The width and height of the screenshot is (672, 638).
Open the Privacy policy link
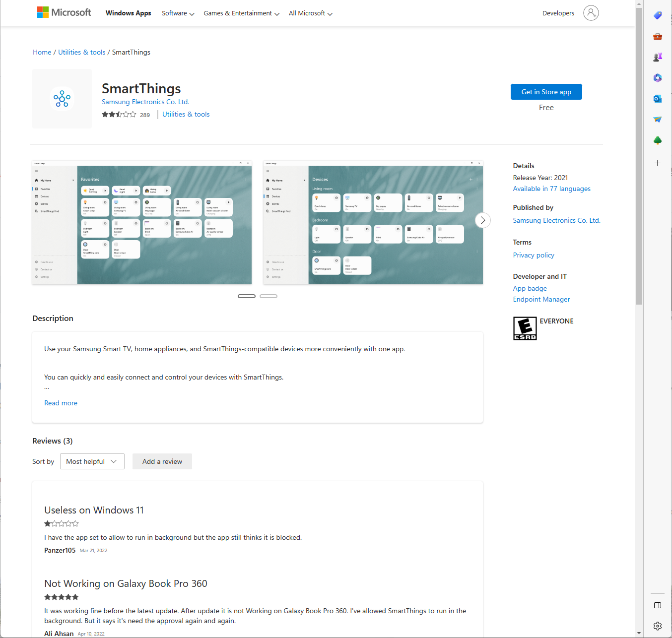coord(534,255)
